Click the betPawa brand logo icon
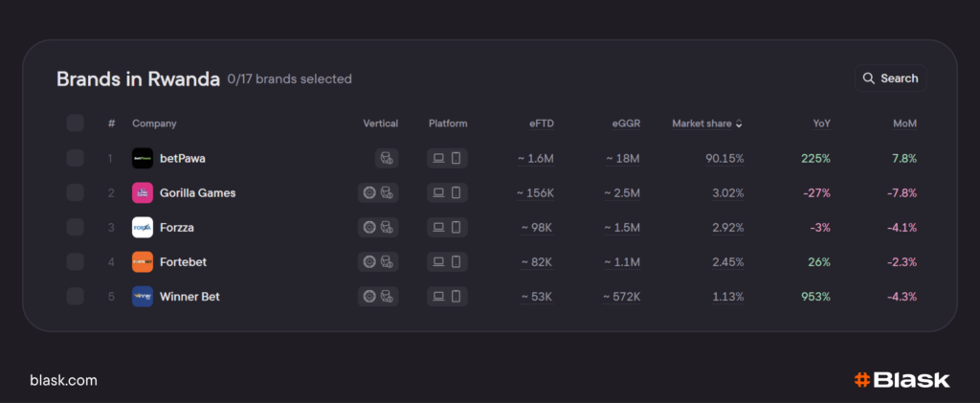980x403 pixels. click(143, 158)
